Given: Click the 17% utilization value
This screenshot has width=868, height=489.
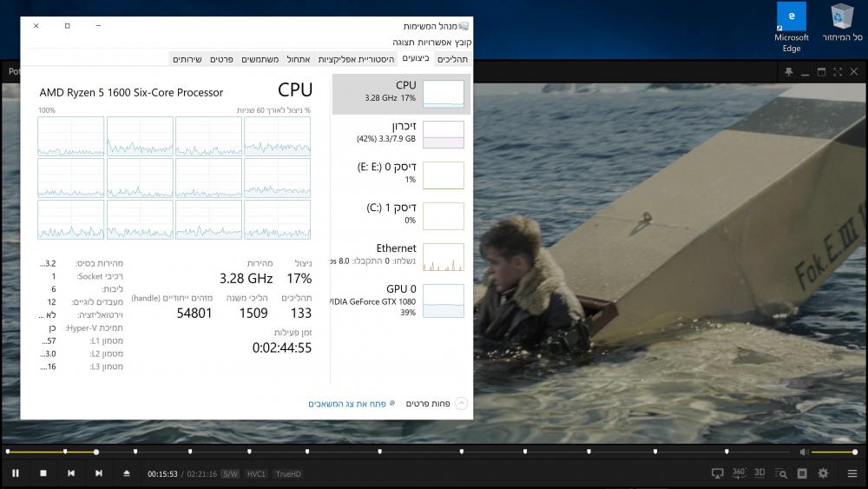Looking at the screenshot, I should (x=299, y=278).
